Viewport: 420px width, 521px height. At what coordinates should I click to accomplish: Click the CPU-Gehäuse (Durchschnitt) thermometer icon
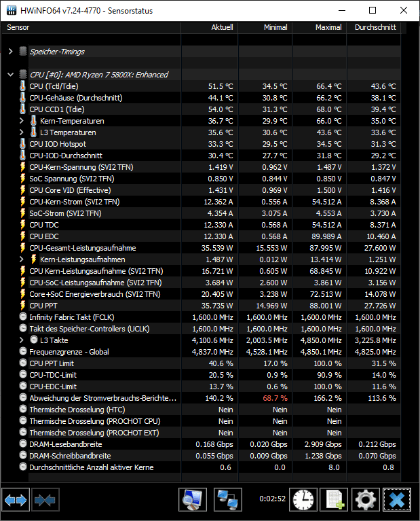click(x=22, y=98)
